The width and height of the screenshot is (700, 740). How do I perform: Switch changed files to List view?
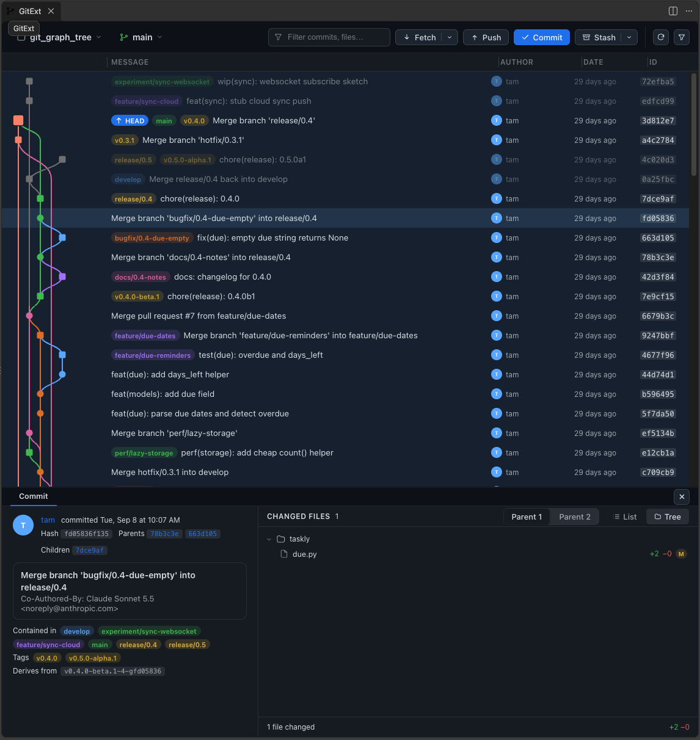point(625,517)
